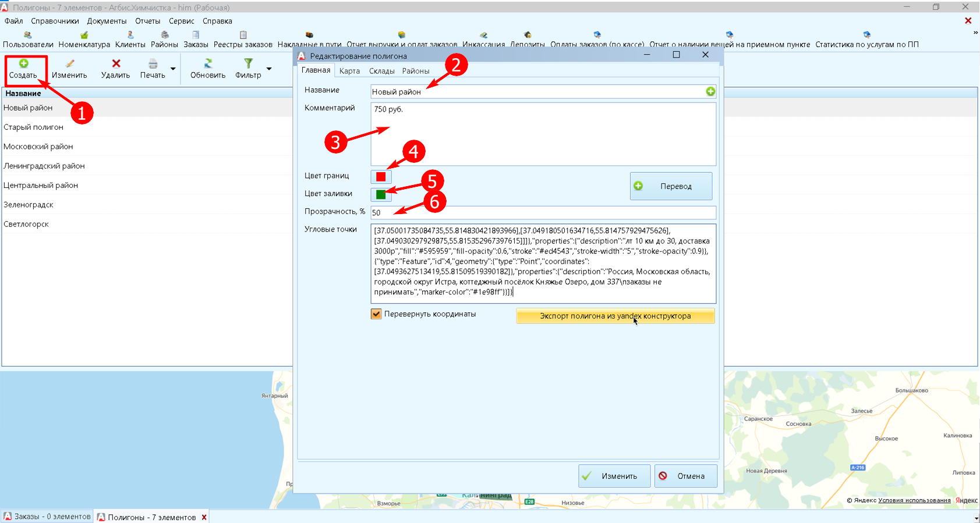Click Экспорт полигона из yandex конструктора
Viewport: 980px width, 523px height.
[x=615, y=316]
